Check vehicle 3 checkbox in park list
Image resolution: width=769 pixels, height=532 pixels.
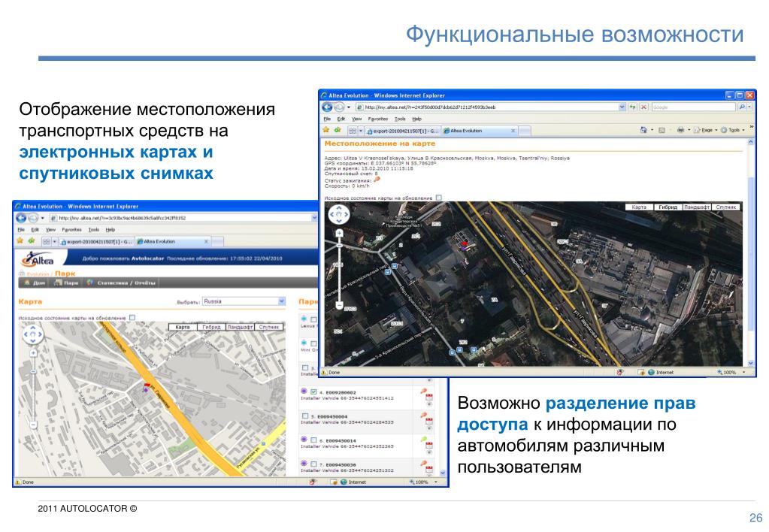point(305,367)
